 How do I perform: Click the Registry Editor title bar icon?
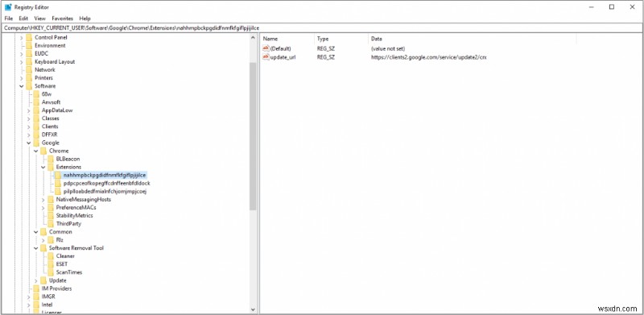point(8,6)
